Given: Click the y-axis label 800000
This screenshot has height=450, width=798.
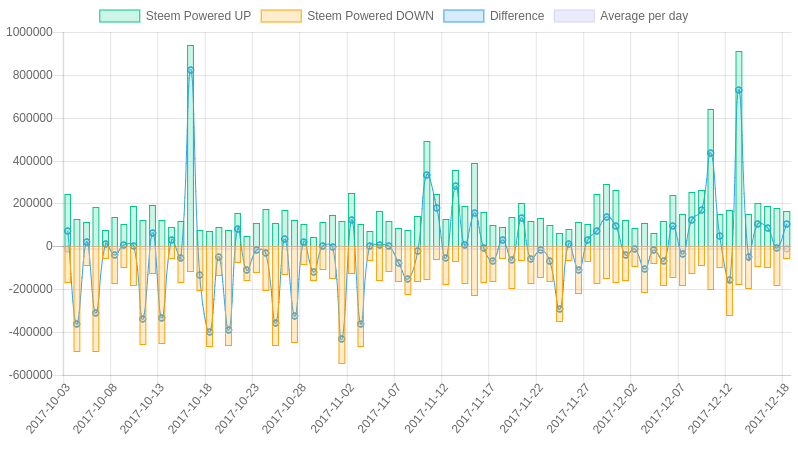Looking at the screenshot, I should pyautogui.click(x=33, y=75).
